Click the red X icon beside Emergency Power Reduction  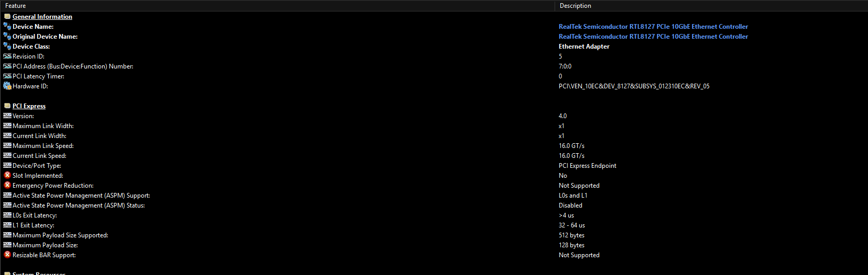(x=7, y=186)
